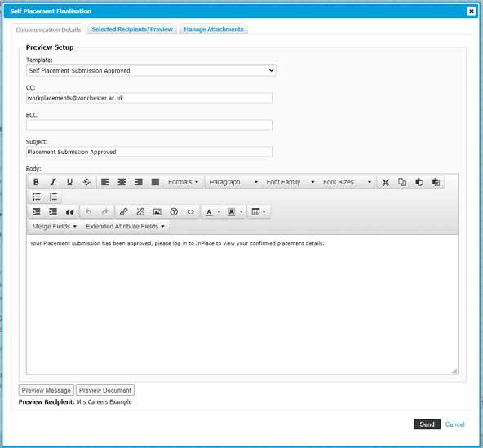Screen dimensions: 483x448
Task: Click the Preview Message button
Action: pos(47,390)
